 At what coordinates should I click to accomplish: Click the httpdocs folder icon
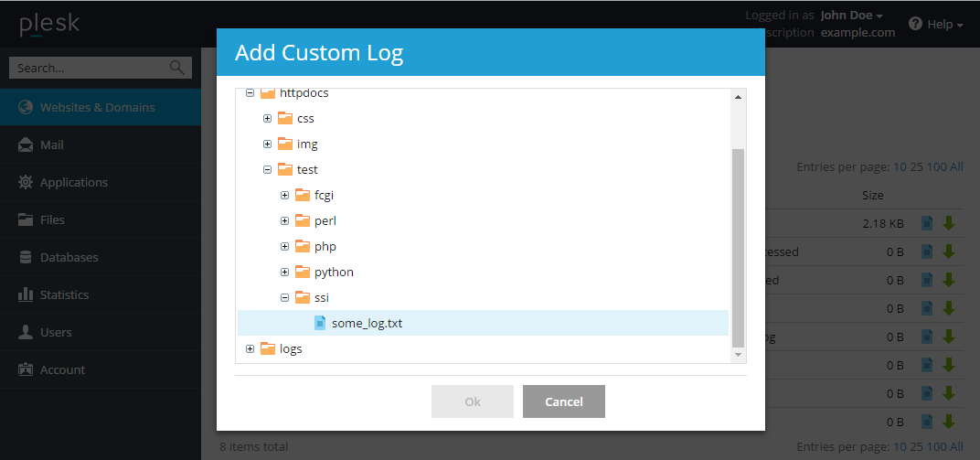click(x=268, y=93)
